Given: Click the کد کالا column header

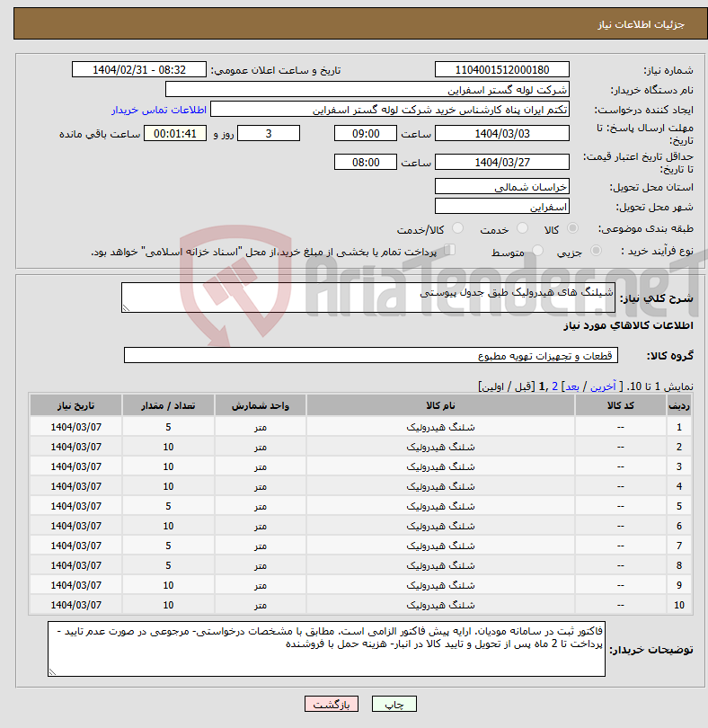Looking at the screenshot, I should 621,405.
